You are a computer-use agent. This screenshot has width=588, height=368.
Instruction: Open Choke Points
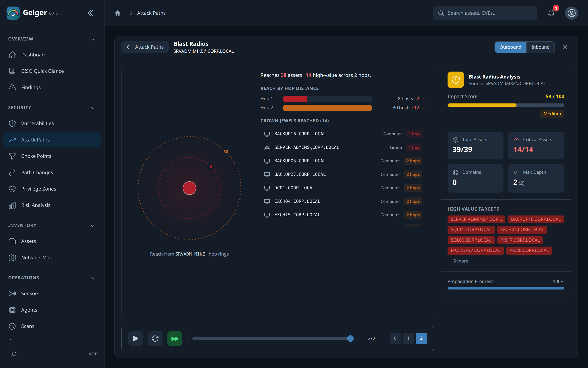coord(52,156)
